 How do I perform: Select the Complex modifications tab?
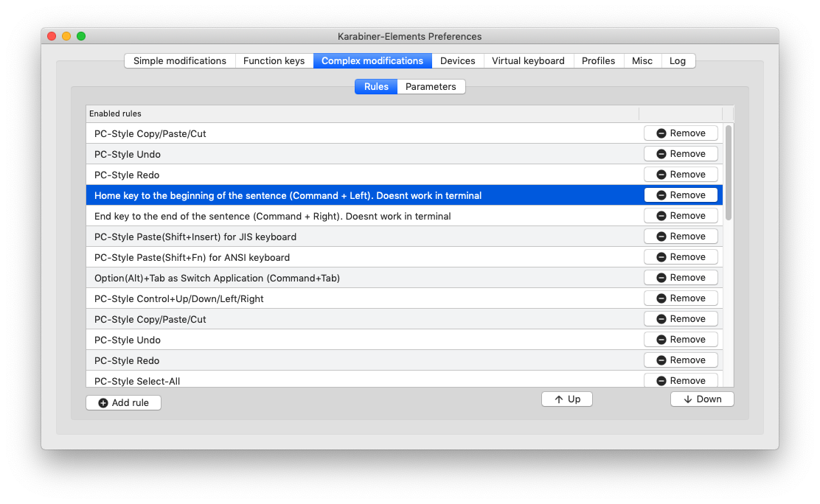(x=372, y=60)
